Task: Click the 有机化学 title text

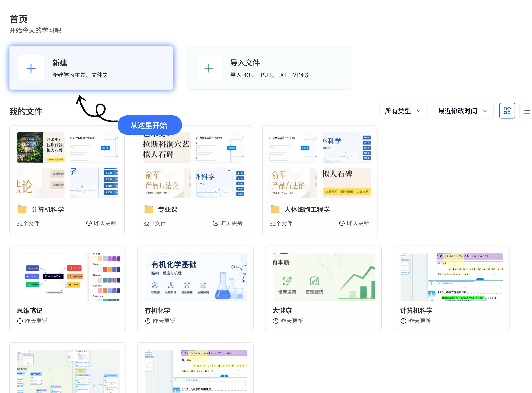Action: (158, 310)
